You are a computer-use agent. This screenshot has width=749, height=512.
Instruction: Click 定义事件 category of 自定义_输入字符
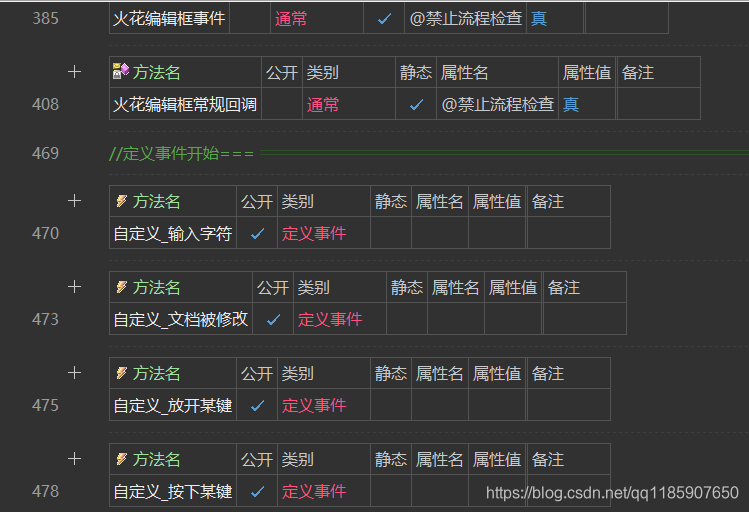click(314, 234)
